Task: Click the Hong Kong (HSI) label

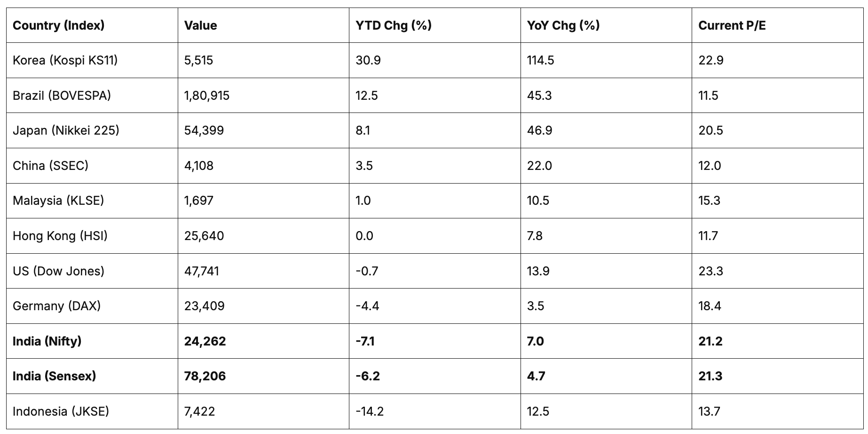Action: point(60,236)
